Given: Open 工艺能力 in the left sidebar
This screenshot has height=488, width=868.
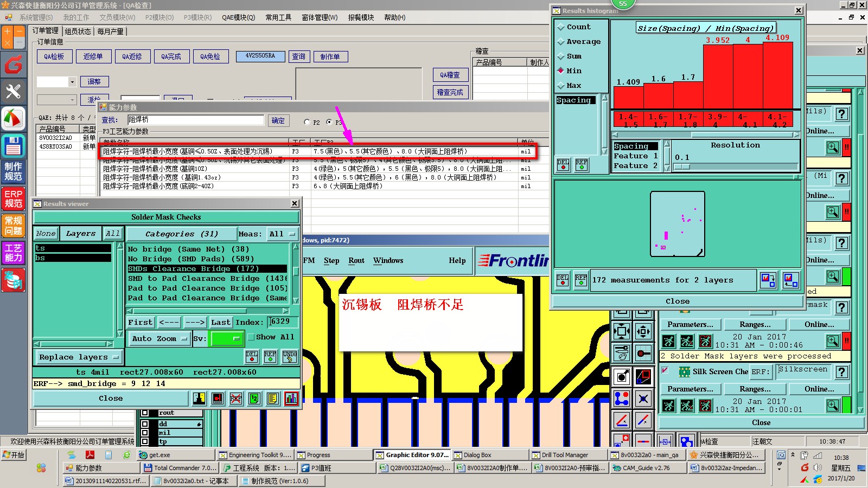Looking at the screenshot, I should pos(14,253).
